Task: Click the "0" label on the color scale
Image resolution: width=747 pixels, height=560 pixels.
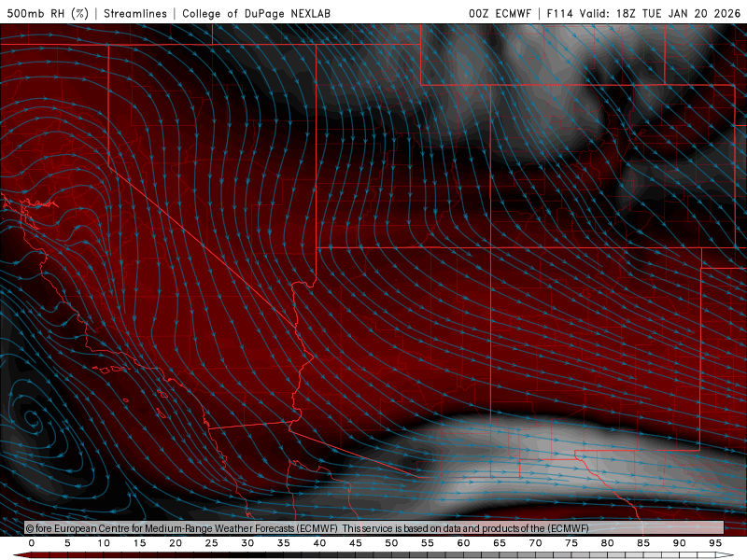Action: pyautogui.click(x=32, y=543)
